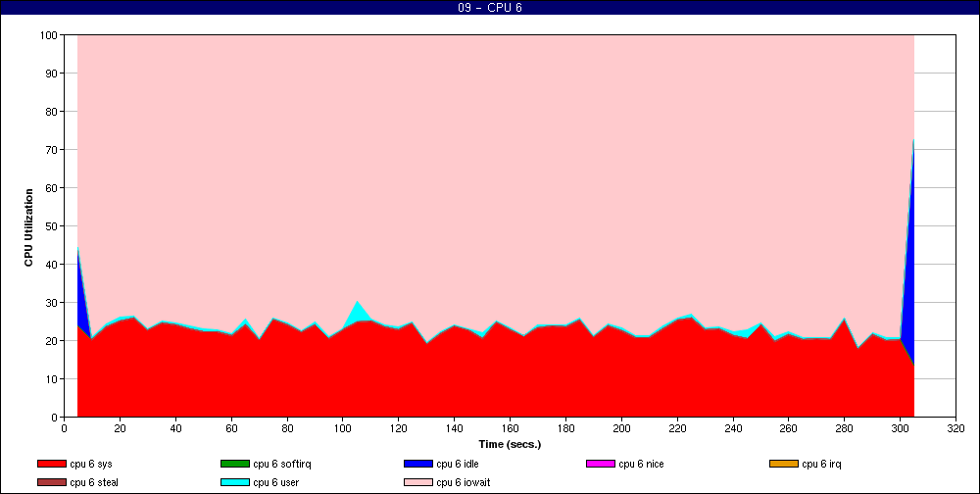Screen dimensions: 980x494
Task: Click the 60 tick on the y-axis
Action: pos(53,188)
